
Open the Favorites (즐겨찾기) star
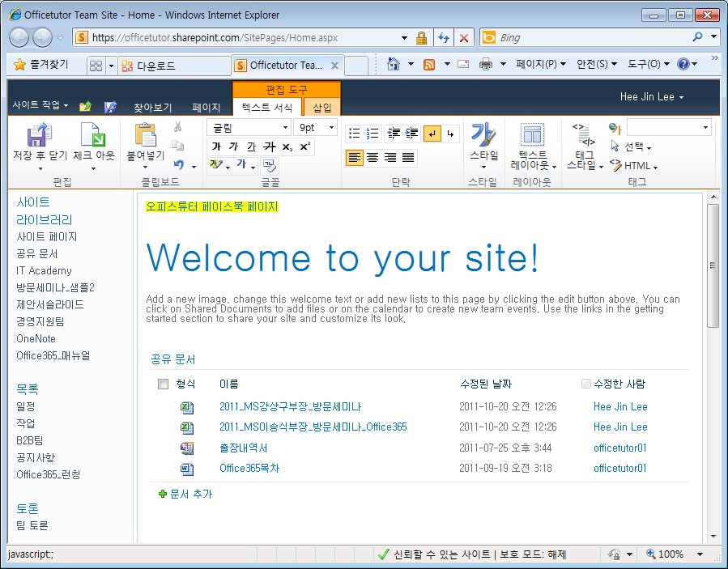19,65
